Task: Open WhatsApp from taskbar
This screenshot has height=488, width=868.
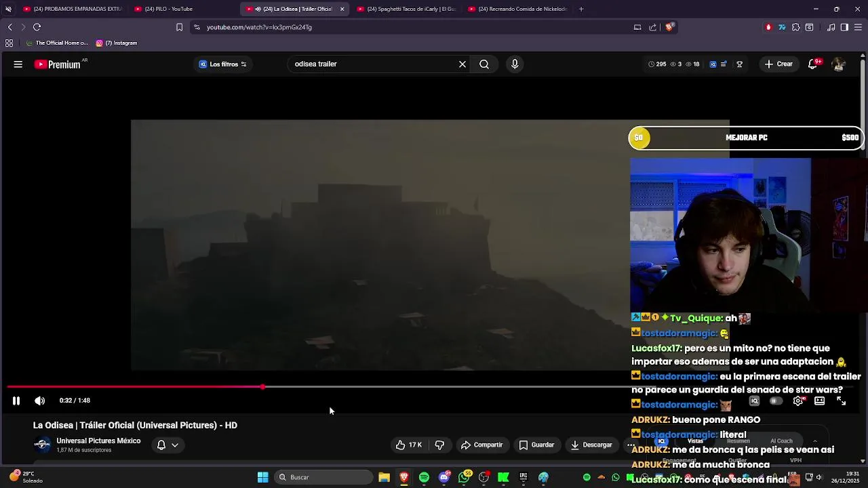Action: point(464,477)
